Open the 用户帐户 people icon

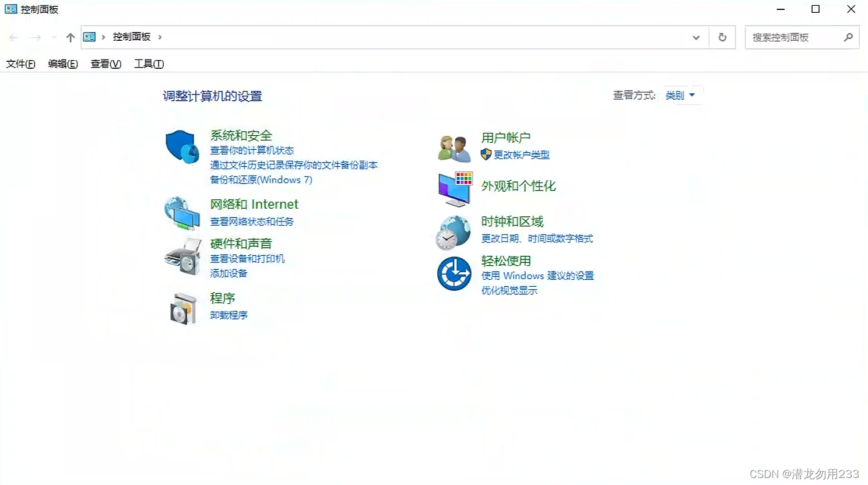(x=455, y=148)
